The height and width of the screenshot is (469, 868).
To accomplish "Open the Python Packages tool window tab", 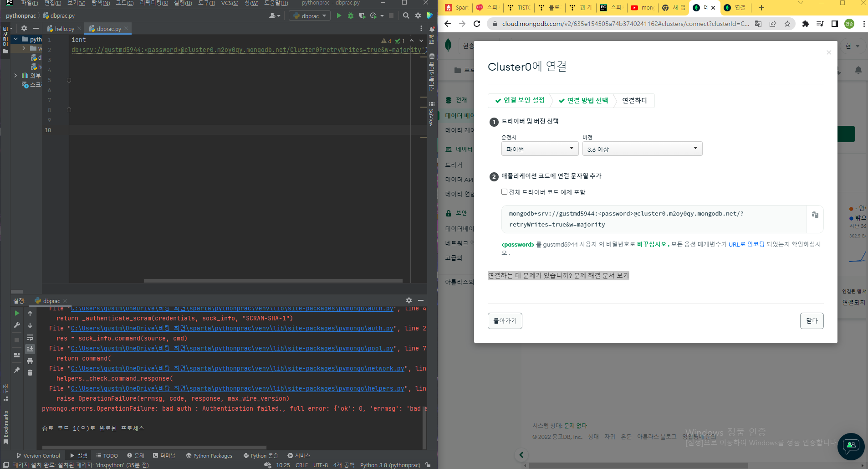I will coord(209,455).
